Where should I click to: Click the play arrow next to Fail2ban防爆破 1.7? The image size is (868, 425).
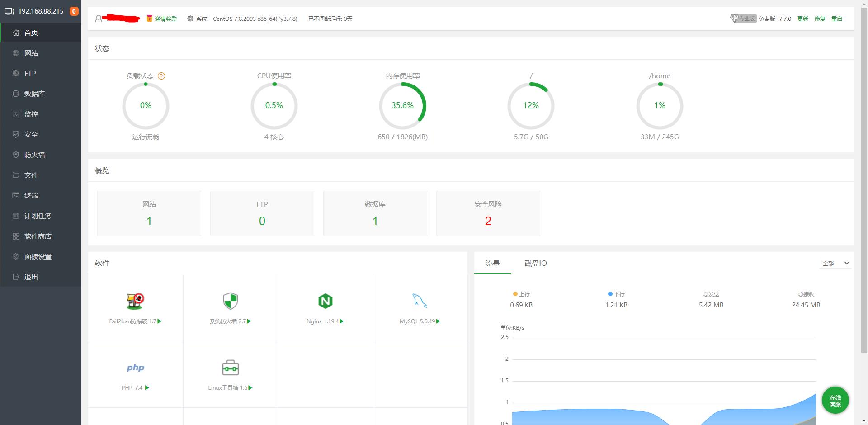(x=160, y=321)
